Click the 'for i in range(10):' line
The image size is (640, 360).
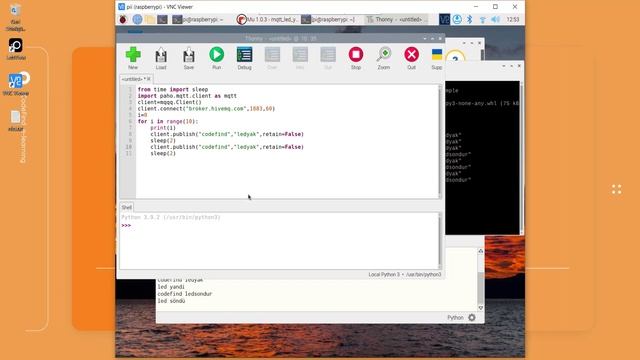(x=168, y=121)
